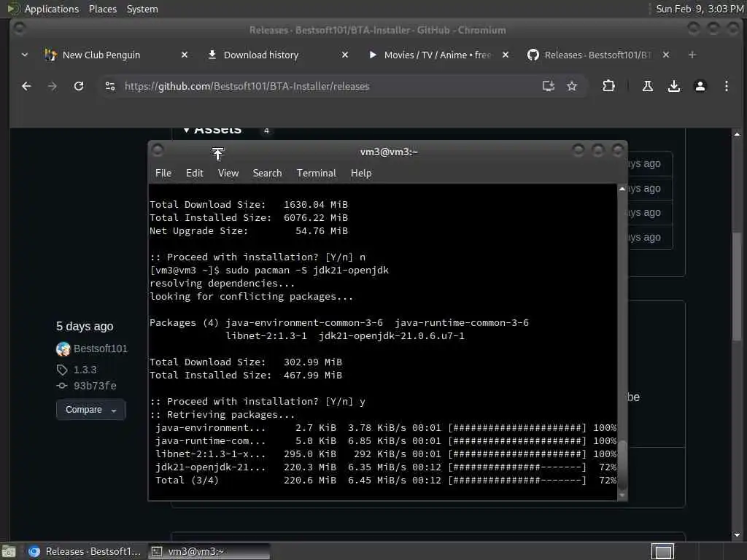Image resolution: width=747 pixels, height=560 pixels.
Task: Open terminal Search menu
Action: pyautogui.click(x=267, y=173)
